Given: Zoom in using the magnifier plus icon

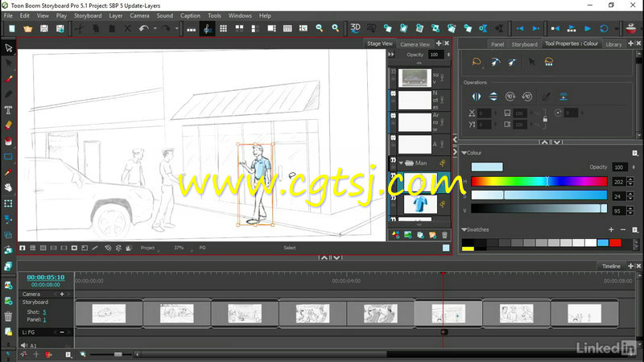Looking at the screenshot, I should (x=335, y=28).
